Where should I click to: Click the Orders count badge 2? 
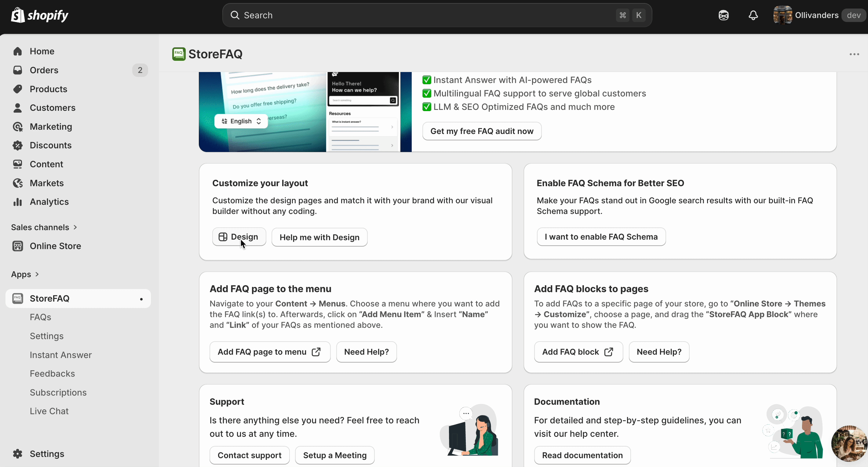point(140,70)
